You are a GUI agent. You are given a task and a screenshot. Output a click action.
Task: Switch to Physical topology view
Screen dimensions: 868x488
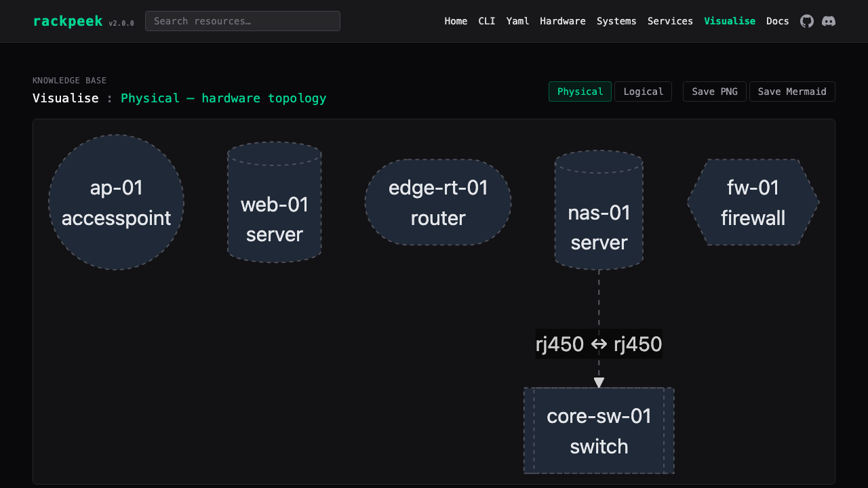(x=580, y=91)
